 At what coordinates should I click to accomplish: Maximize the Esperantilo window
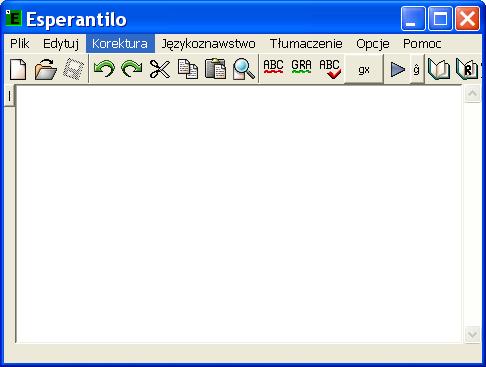click(440, 18)
